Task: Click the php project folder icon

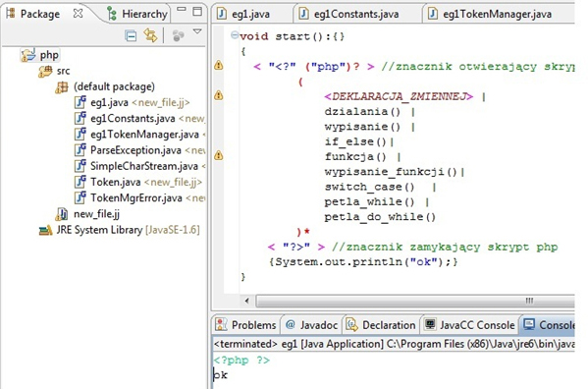Action: 28,55
